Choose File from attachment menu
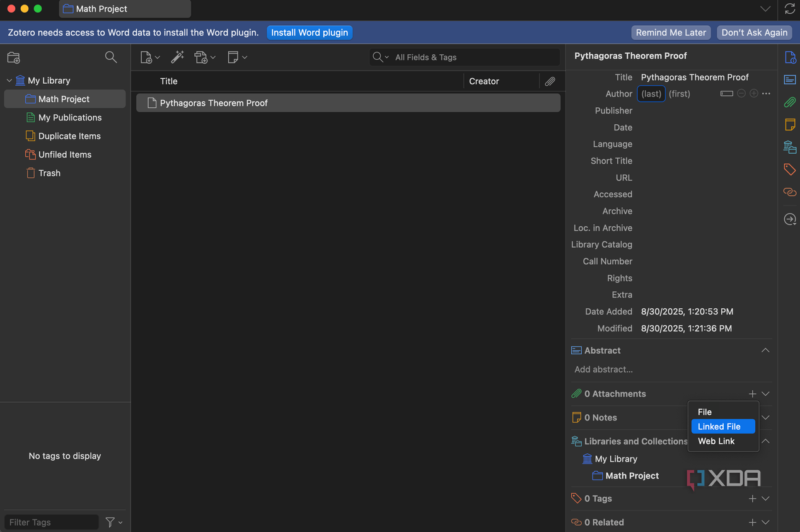This screenshot has height=532, width=800. point(723,412)
